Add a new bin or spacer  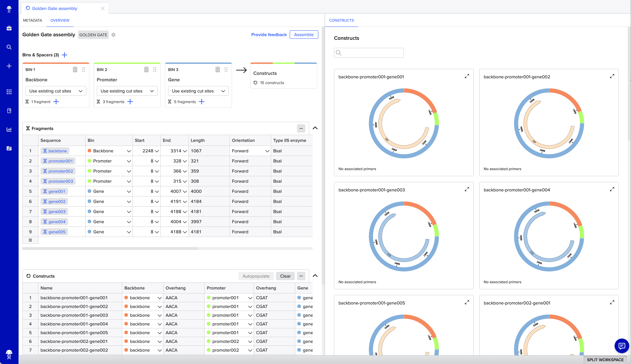65,55
